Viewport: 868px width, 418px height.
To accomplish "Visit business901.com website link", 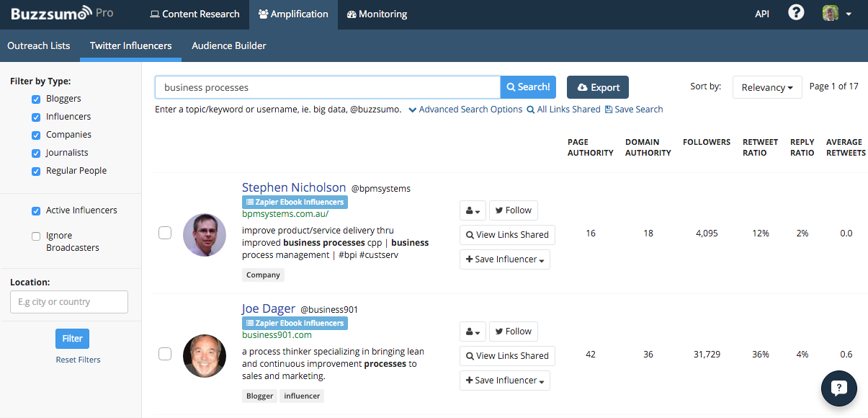I will click(x=277, y=335).
